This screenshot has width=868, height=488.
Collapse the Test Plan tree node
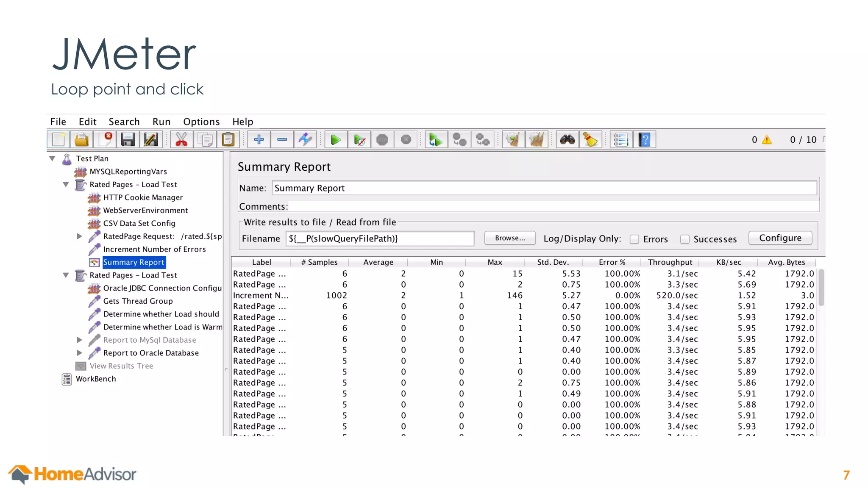coord(52,158)
